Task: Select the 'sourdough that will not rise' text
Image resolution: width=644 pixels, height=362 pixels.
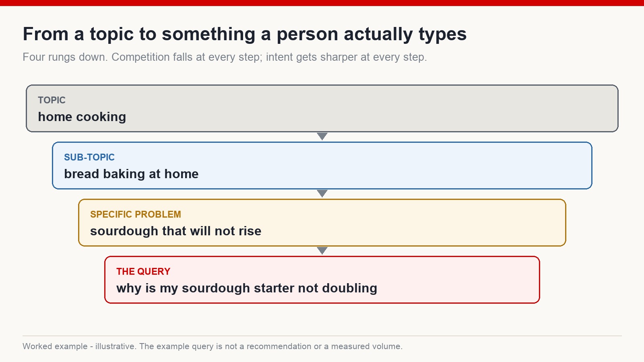Action: (x=176, y=231)
